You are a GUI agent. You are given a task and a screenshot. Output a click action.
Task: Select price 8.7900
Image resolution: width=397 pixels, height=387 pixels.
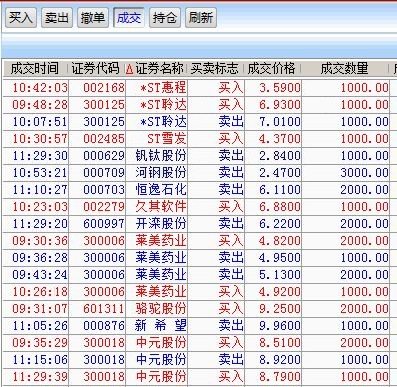280,377
